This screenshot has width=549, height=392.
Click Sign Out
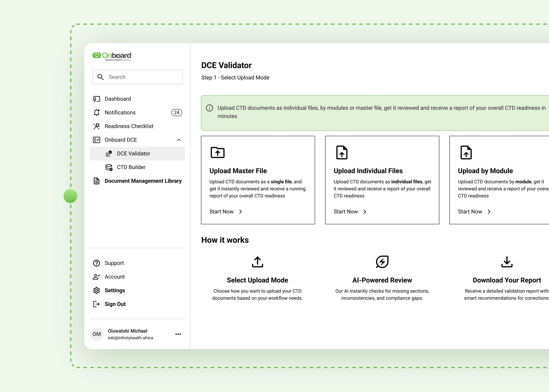pos(115,304)
